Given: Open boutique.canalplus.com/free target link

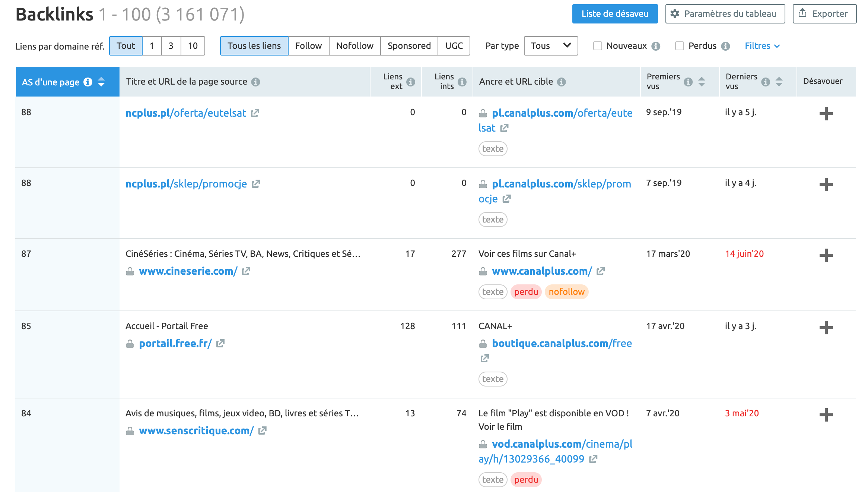Looking at the screenshot, I should 562,343.
